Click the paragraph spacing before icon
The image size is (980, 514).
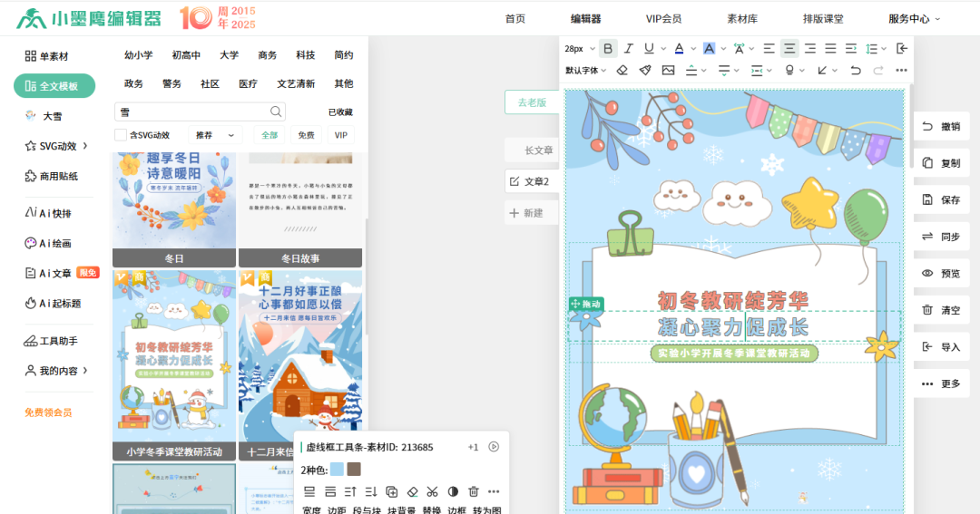[691, 70]
